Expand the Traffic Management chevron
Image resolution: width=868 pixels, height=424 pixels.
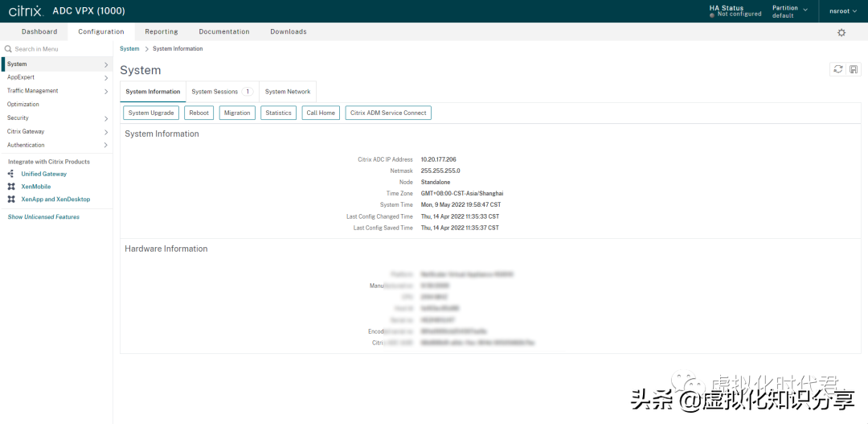pos(106,91)
